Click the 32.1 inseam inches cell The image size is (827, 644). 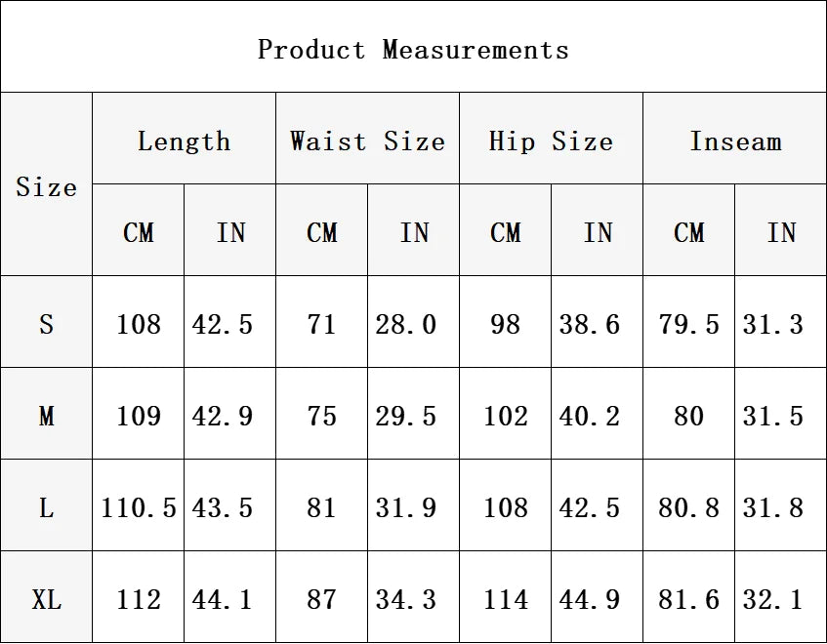click(x=780, y=596)
